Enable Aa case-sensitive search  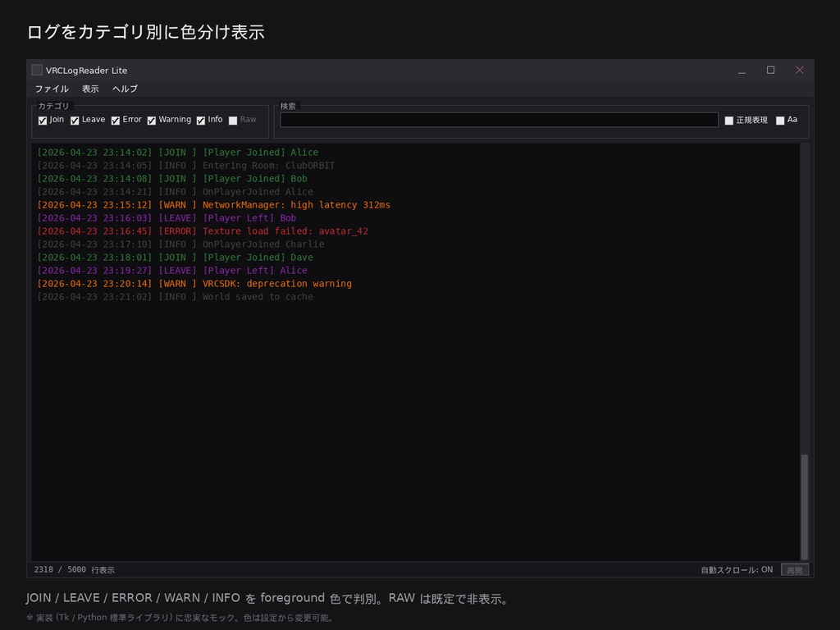point(780,120)
